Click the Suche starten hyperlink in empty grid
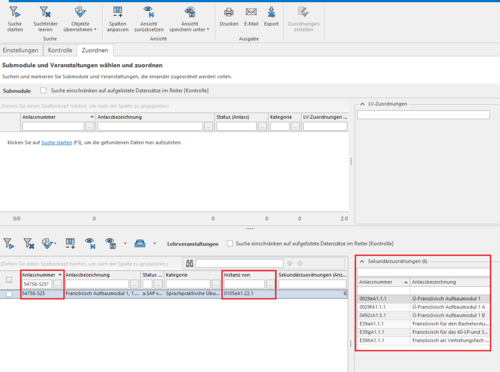Viewport: 500px width, 372px height. pyautogui.click(x=57, y=142)
